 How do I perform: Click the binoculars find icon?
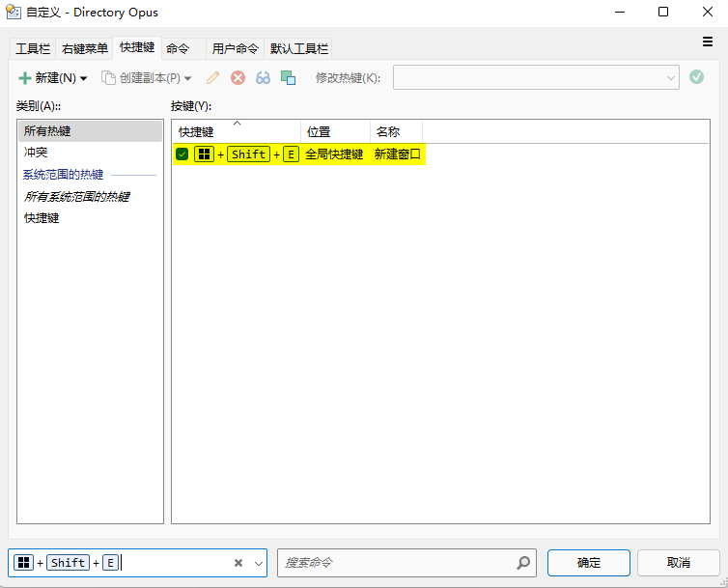coord(263,77)
